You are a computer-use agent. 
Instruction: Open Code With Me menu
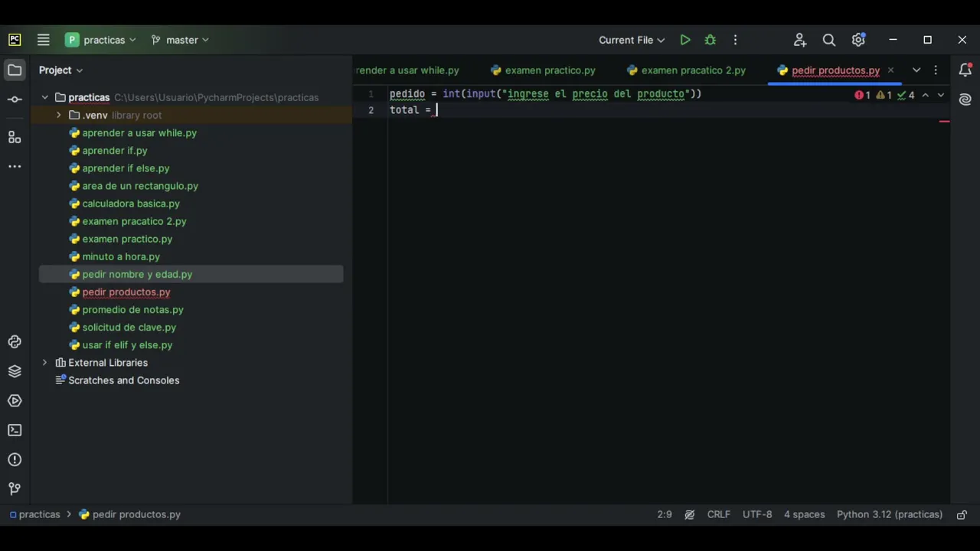click(799, 40)
